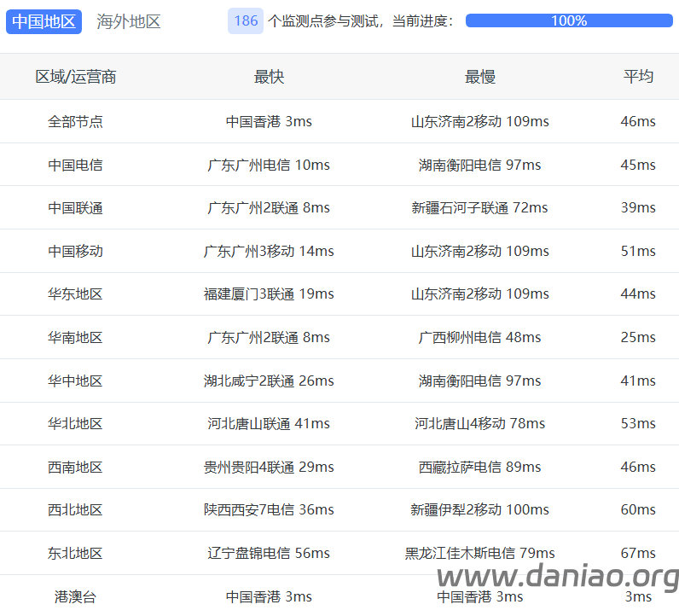
Task: Click the 最快 column header
Action: point(269,77)
